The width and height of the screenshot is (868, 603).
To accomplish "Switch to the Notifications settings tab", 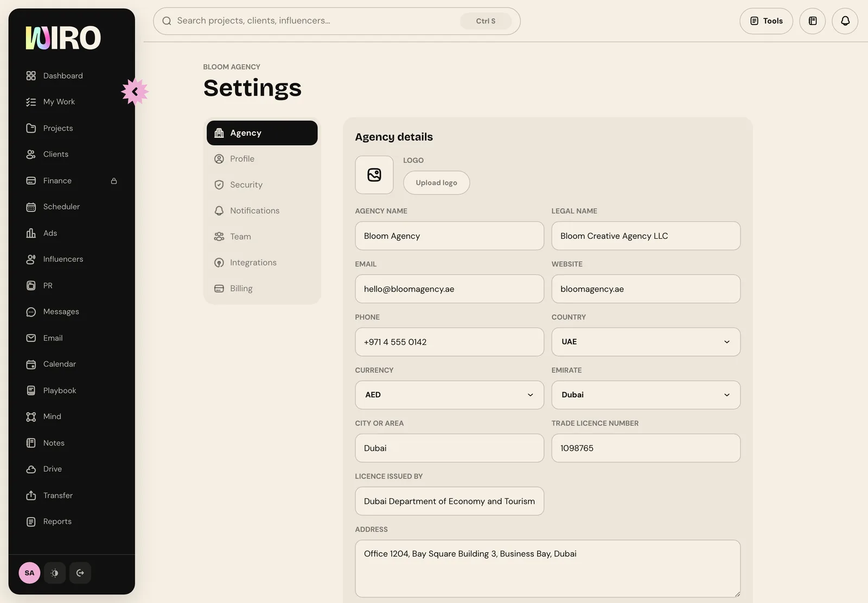I will tap(262, 211).
